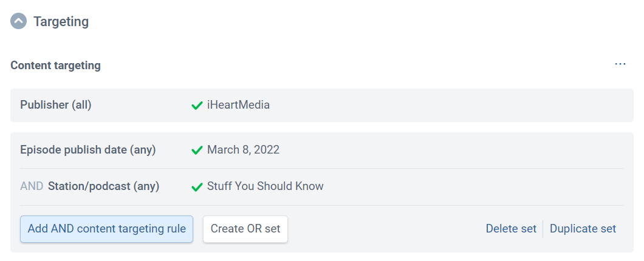
Task: Click the Publisher rule row
Action: coord(425,105)
